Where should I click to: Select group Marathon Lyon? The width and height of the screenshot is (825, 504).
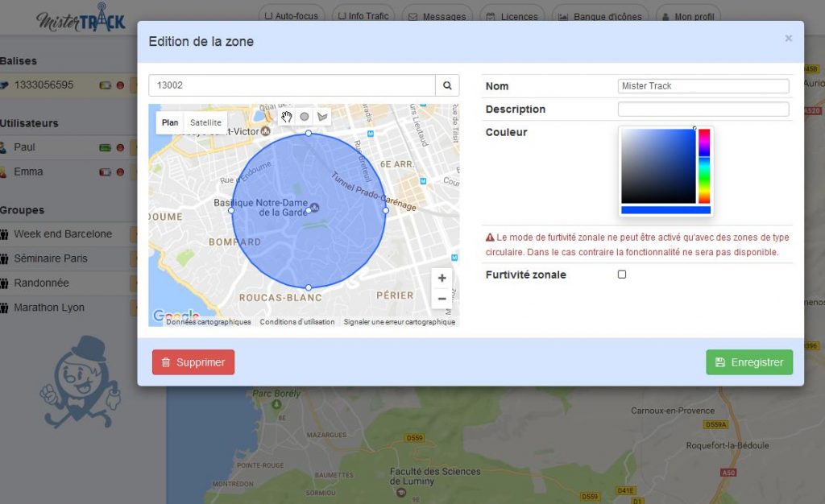coord(49,308)
